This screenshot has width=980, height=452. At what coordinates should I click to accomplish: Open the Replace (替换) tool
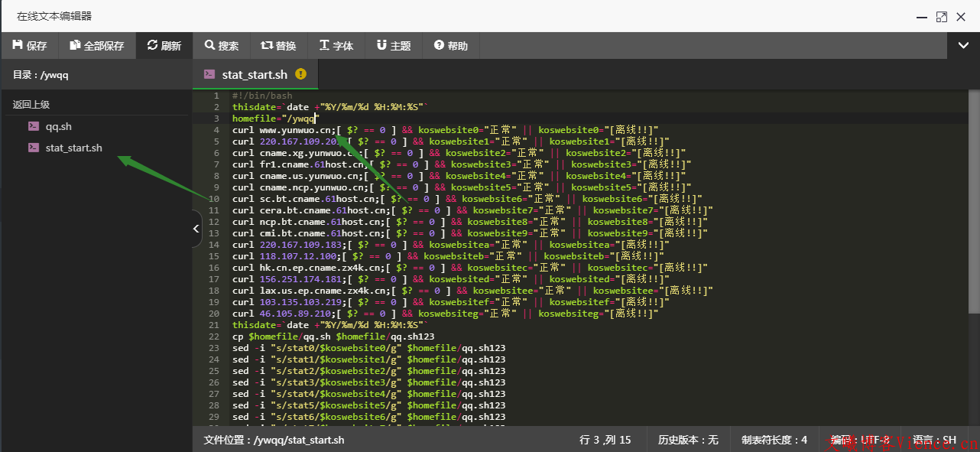click(278, 46)
